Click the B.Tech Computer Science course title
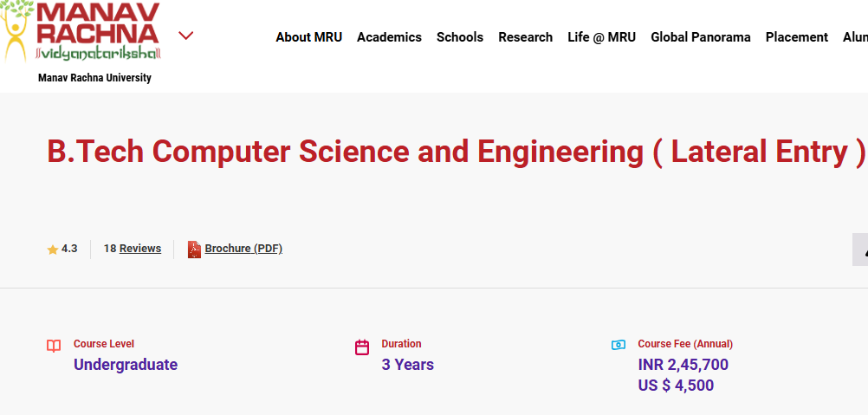868x415 pixels. tap(457, 151)
